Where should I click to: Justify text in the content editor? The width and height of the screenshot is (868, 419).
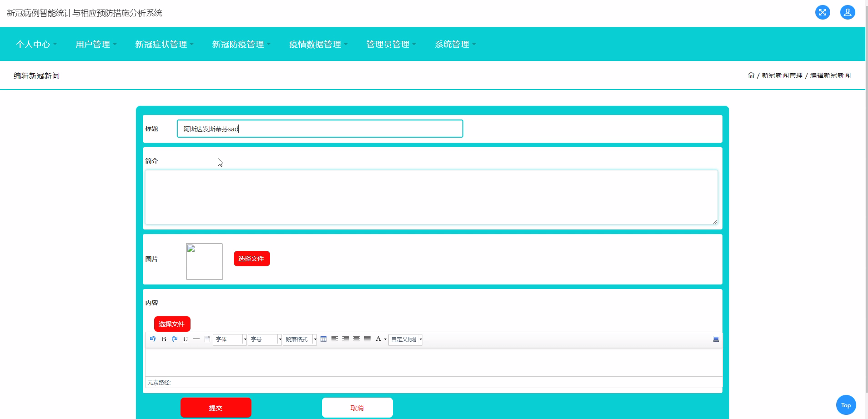367,339
